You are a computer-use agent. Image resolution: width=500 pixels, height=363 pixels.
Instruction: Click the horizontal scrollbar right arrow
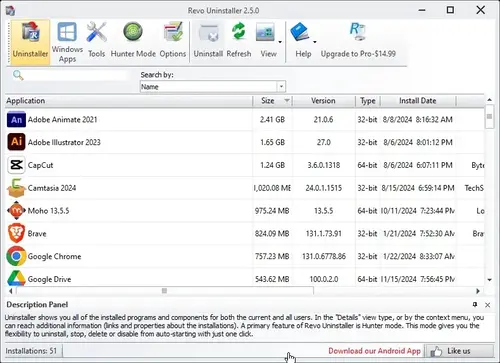[478, 291]
